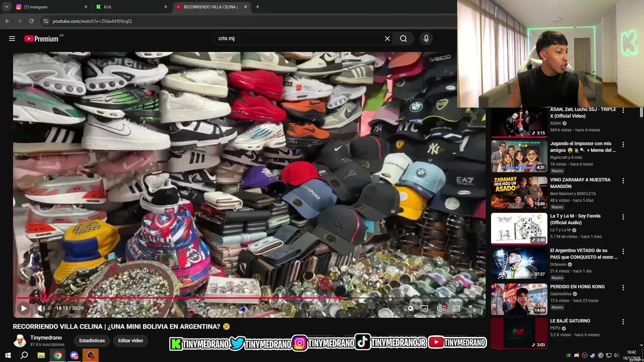Open Tinymedrano channel avatar

click(x=20, y=341)
